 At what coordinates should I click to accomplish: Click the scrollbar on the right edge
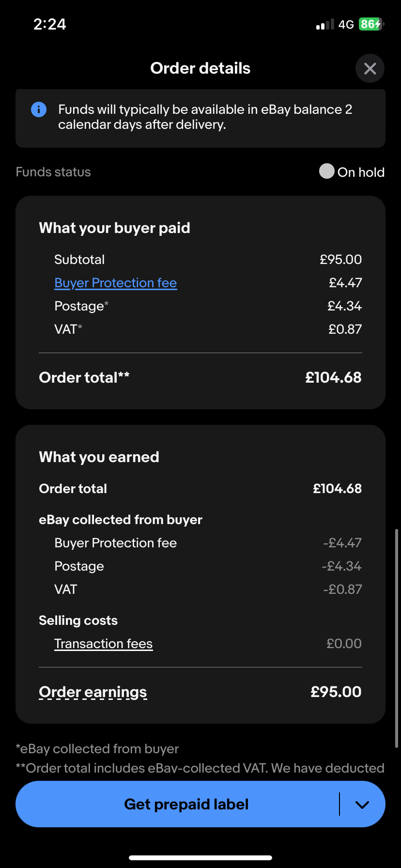click(x=397, y=639)
